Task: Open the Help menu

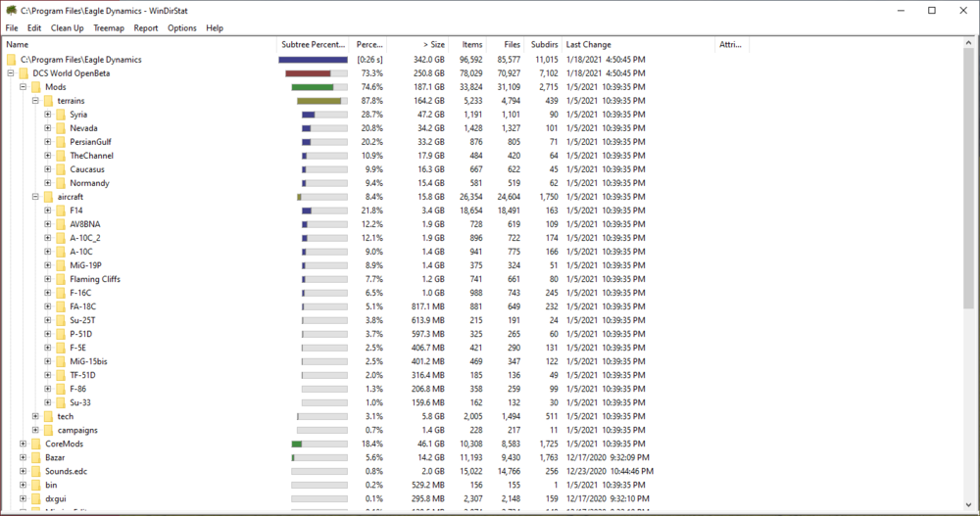Action: (x=215, y=28)
